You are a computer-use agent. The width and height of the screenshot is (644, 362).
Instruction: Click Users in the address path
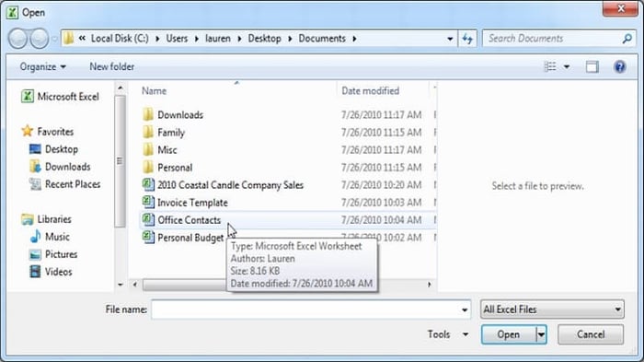tap(177, 39)
